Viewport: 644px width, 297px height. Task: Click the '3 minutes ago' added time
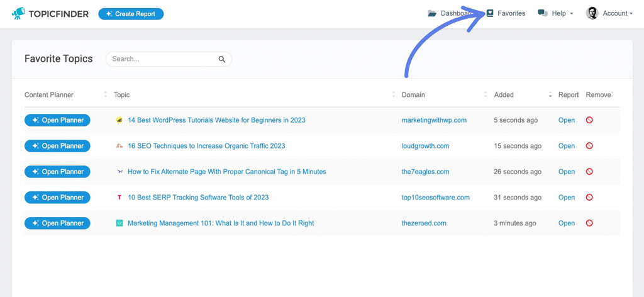point(515,223)
